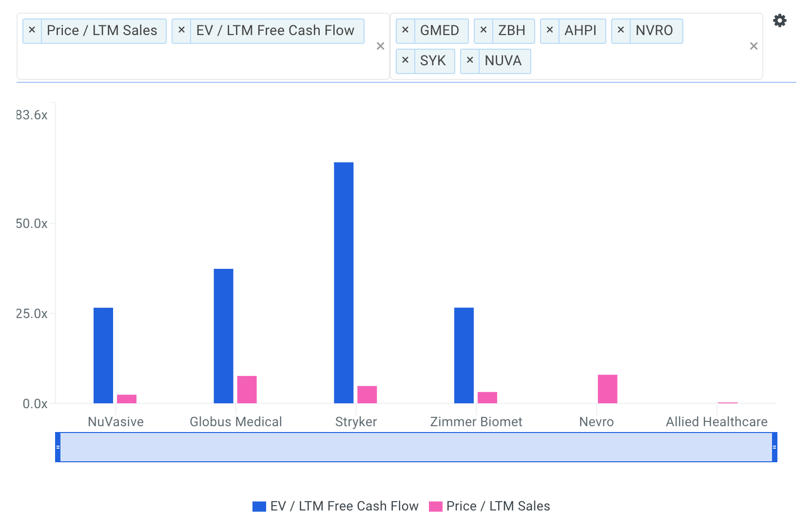Image resolution: width=812 pixels, height=528 pixels.
Task: Click the pink legend color swatch
Action: [x=435, y=507]
